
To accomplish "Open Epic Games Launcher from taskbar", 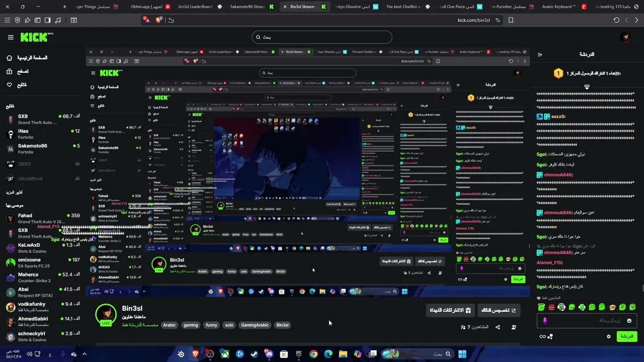I will (299, 354).
